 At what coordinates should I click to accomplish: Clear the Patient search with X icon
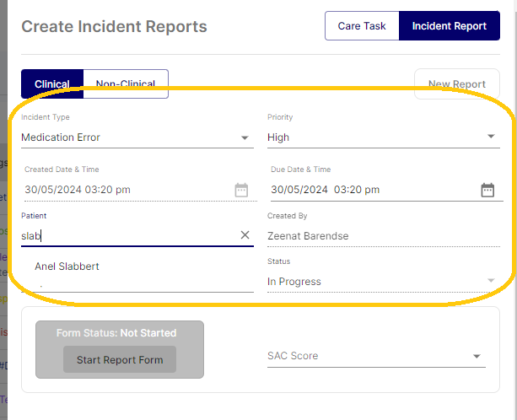click(245, 235)
